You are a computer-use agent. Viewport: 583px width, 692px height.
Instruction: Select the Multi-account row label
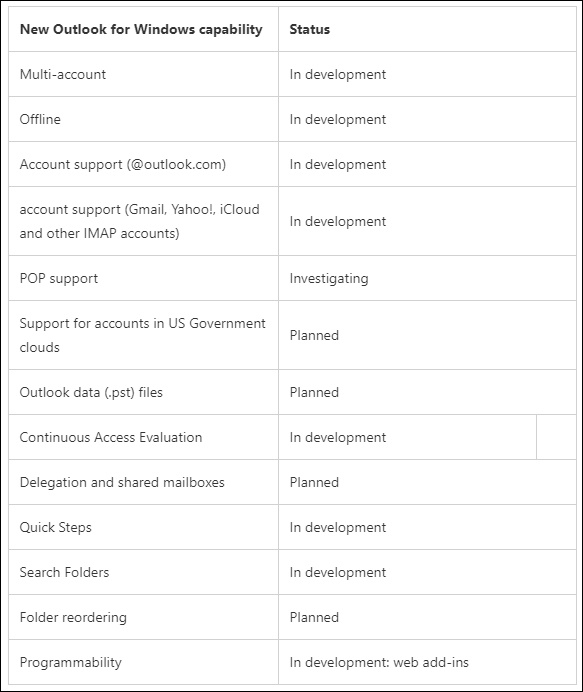coord(63,74)
